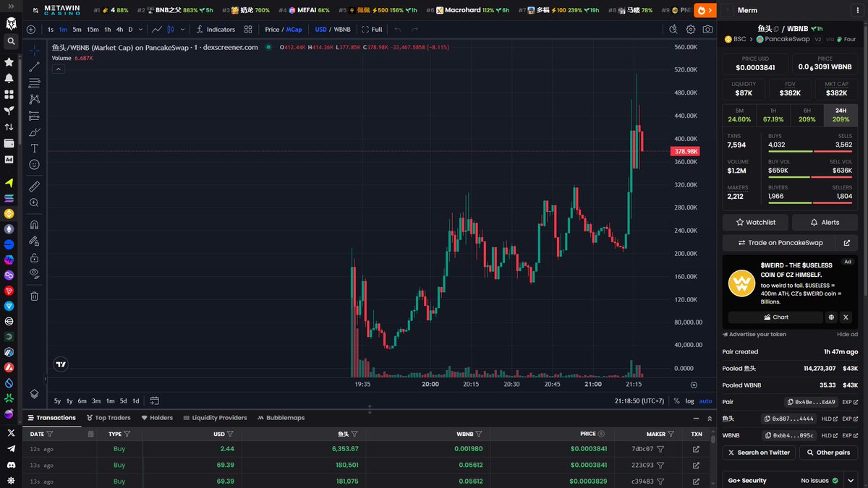
Task: Open the search icon in sidebar
Action: click(10, 42)
